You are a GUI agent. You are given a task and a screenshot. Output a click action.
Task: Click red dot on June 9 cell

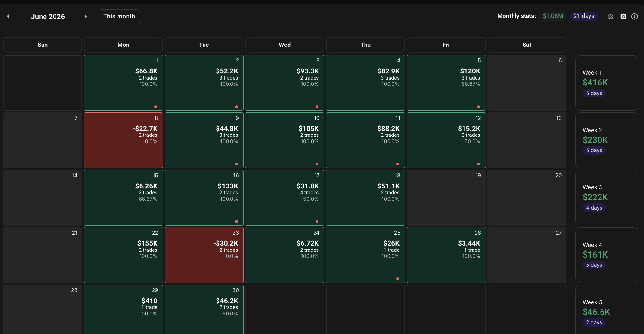236,164
